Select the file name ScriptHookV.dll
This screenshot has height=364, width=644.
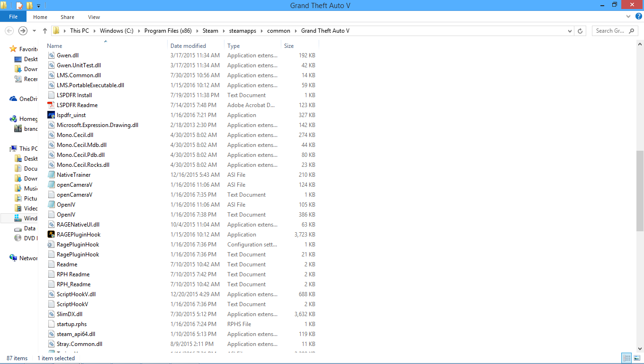pos(76,294)
